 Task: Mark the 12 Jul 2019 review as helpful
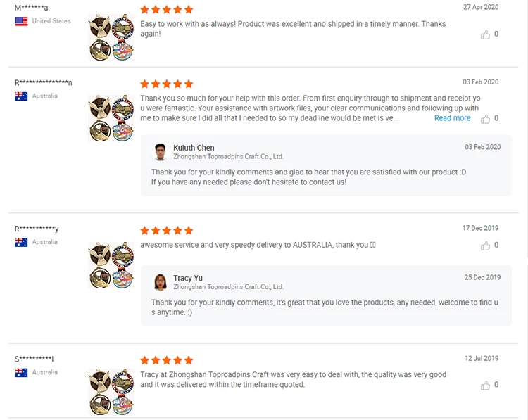(485, 386)
